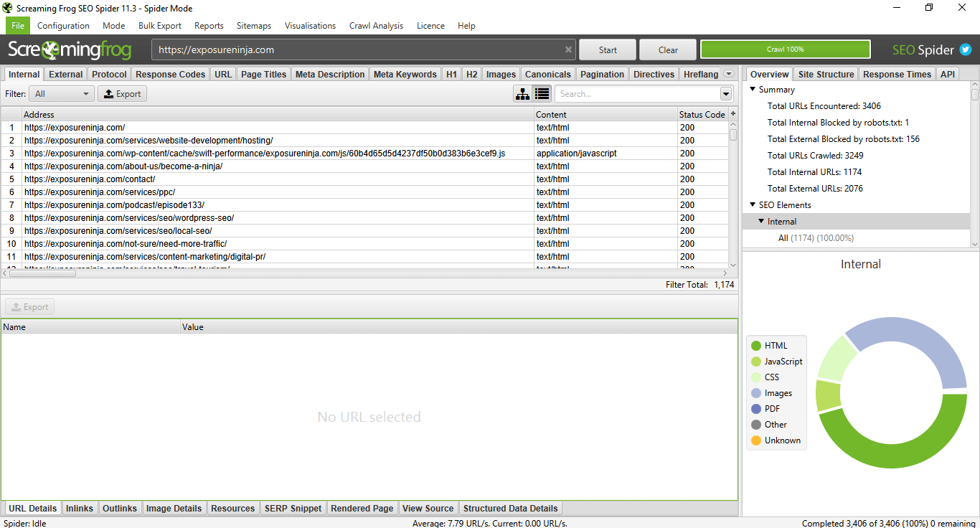The image size is (980, 528).
Task: Switch to tree view icon
Action: tap(523, 94)
